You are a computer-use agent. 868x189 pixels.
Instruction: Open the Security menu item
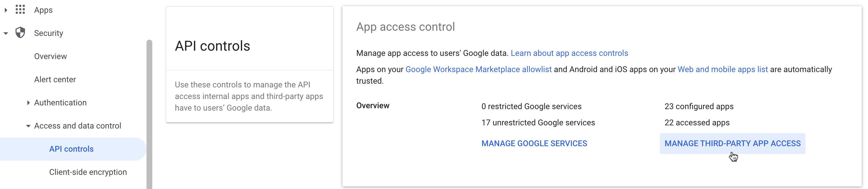(x=49, y=33)
